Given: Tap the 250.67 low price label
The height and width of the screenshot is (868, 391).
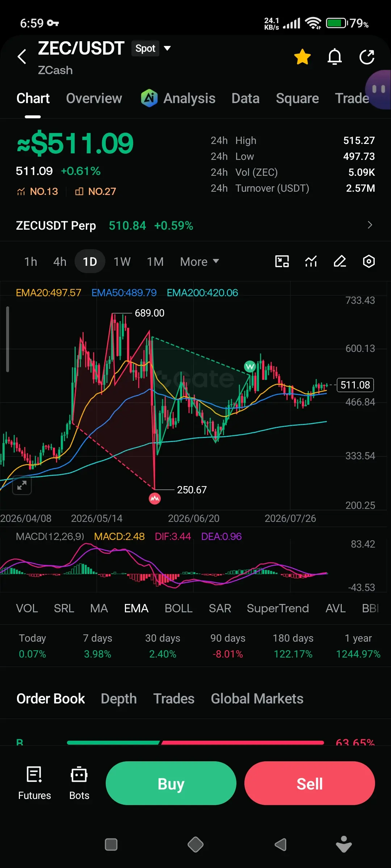Looking at the screenshot, I should pyautogui.click(x=192, y=490).
